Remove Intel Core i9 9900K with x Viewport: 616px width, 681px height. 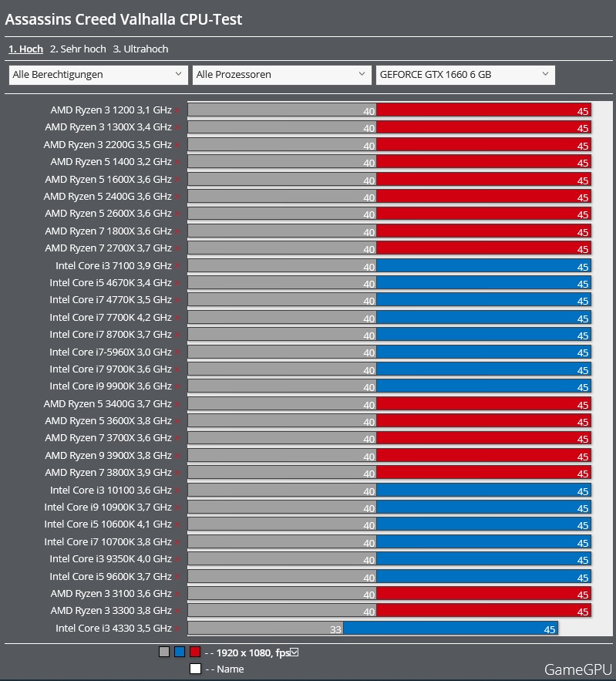[x=177, y=387]
